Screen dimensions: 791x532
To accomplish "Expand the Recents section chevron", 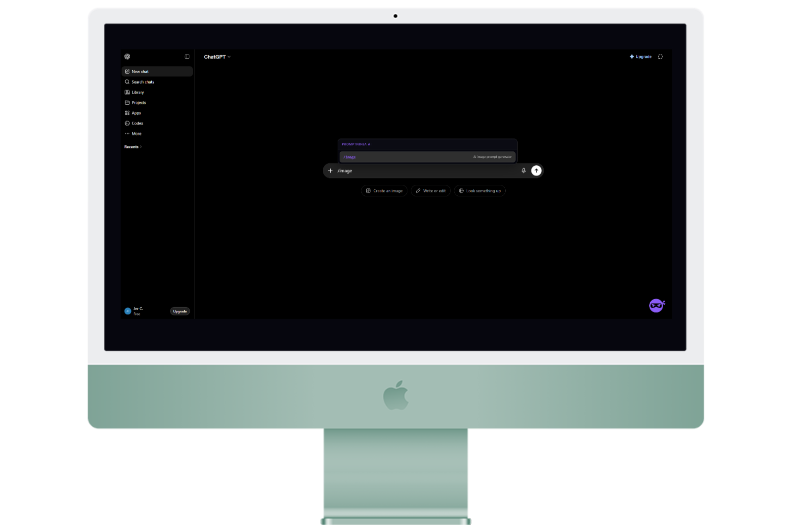I will pos(141,147).
